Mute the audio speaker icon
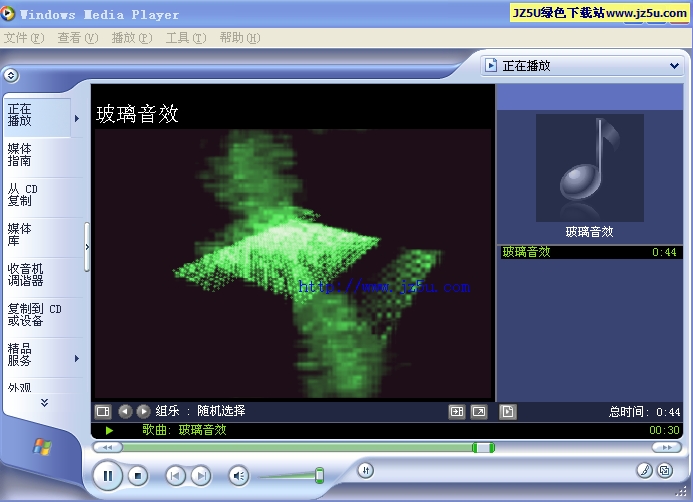 coord(239,476)
